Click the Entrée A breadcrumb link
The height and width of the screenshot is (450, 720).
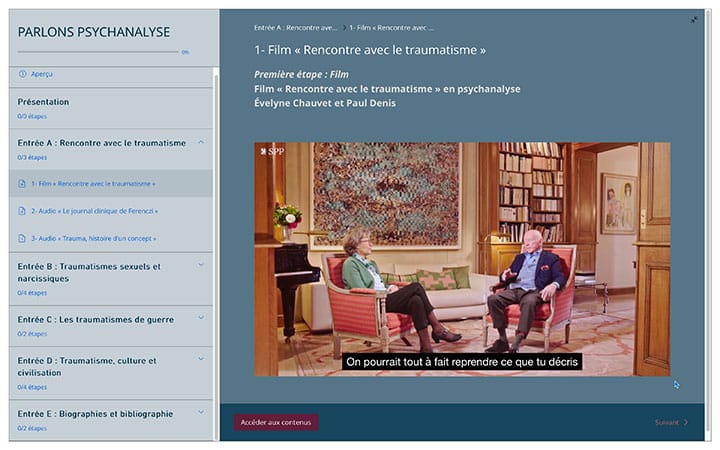pos(295,28)
